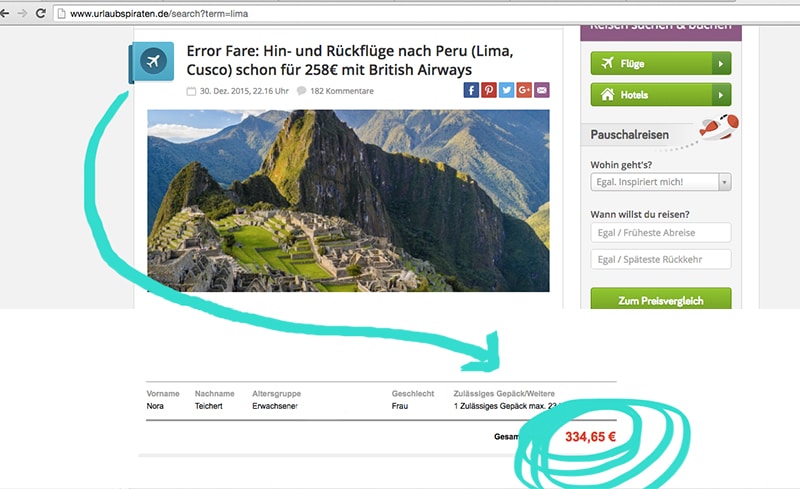Open the Flüge green button

click(651, 63)
